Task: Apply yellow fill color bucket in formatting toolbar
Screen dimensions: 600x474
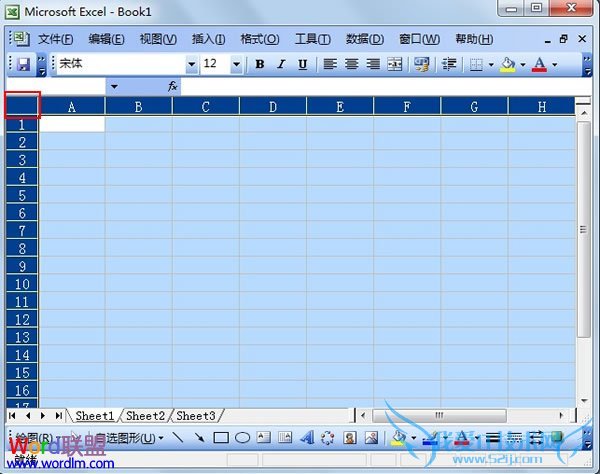Action: pyautogui.click(x=508, y=64)
